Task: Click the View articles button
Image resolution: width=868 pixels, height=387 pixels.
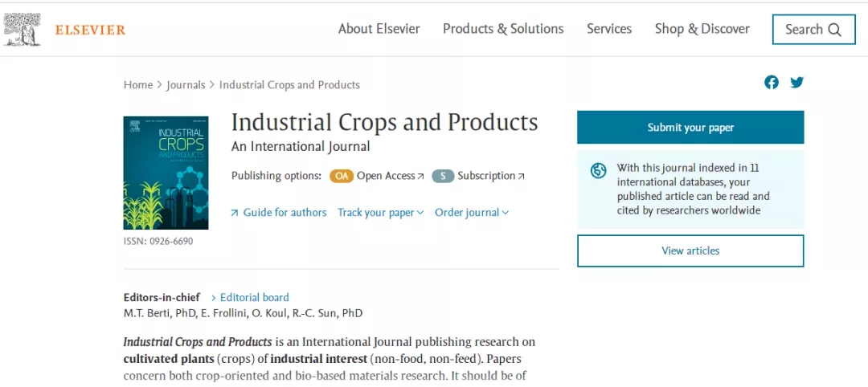Action: point(690,251)
